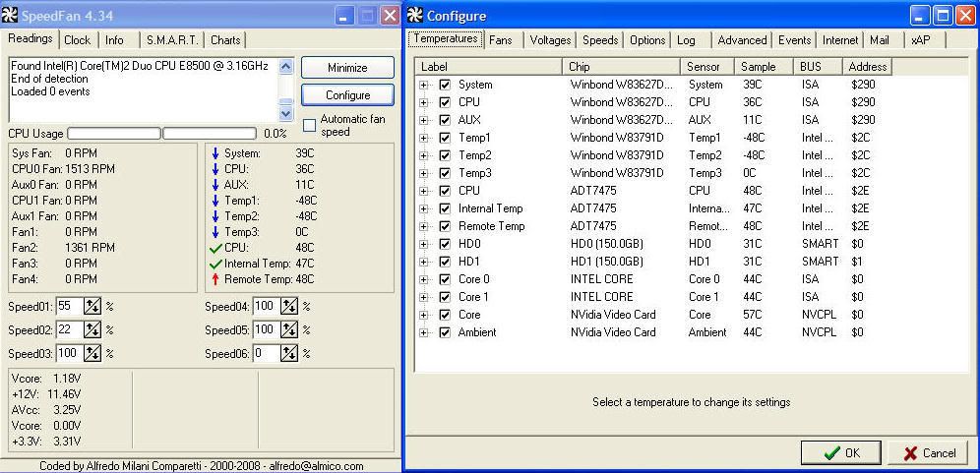Adjust the Speed04 up/down spinner
The image size is (980, 473).
point(289,306)
